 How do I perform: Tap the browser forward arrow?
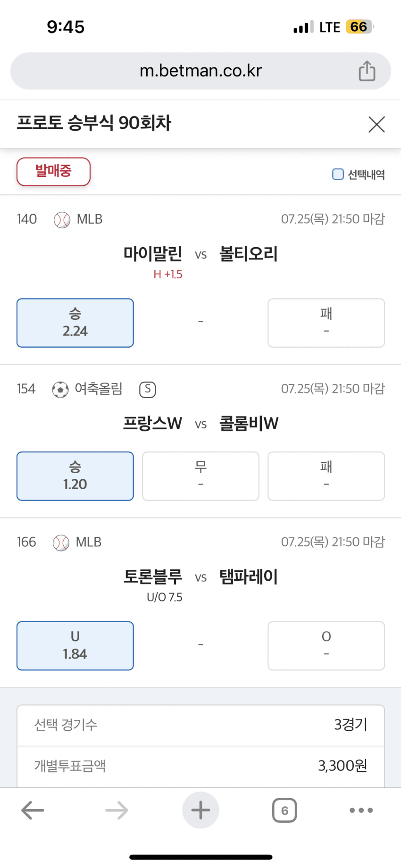pos(117,810)
